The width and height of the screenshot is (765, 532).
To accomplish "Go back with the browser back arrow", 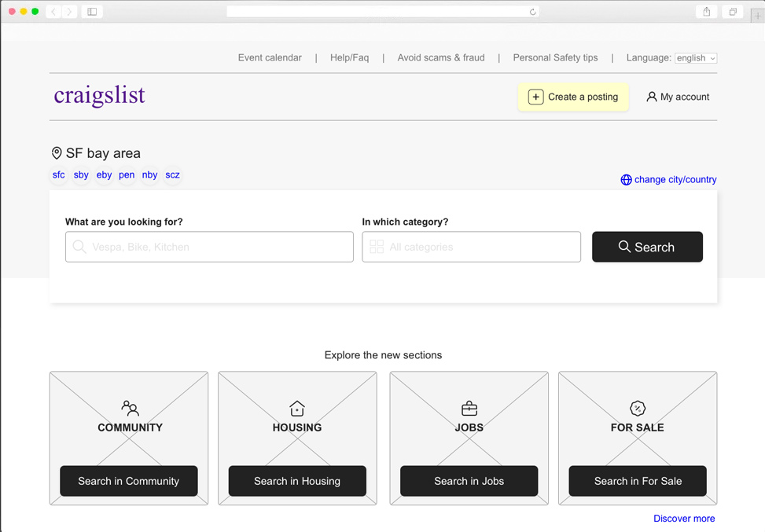I will [53, 12].
